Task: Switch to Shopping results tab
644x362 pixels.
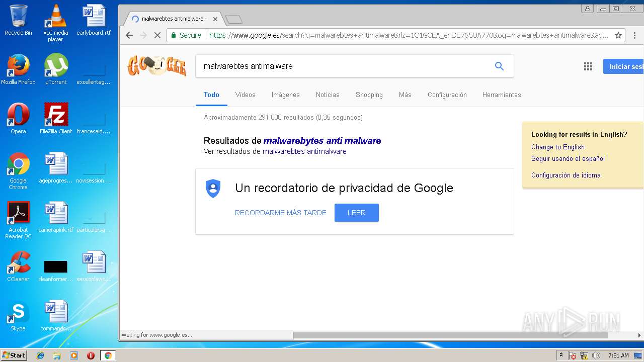Action: pos(369,95)
